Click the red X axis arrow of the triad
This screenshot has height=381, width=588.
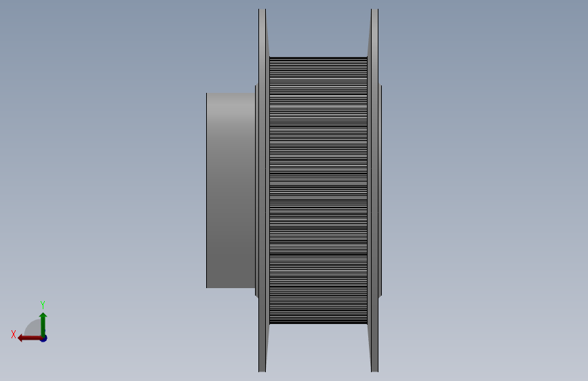30,338
